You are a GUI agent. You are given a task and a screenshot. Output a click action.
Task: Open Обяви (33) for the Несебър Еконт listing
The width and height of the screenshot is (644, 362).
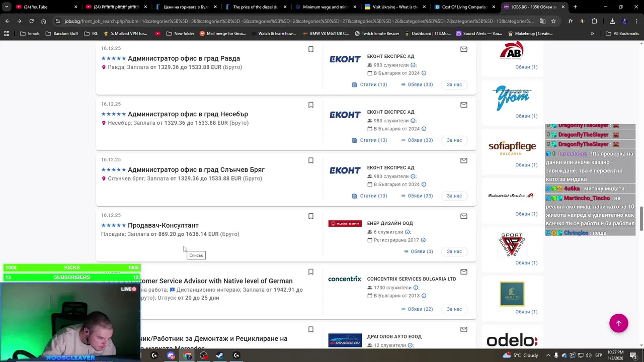click(x=417, y=140)
